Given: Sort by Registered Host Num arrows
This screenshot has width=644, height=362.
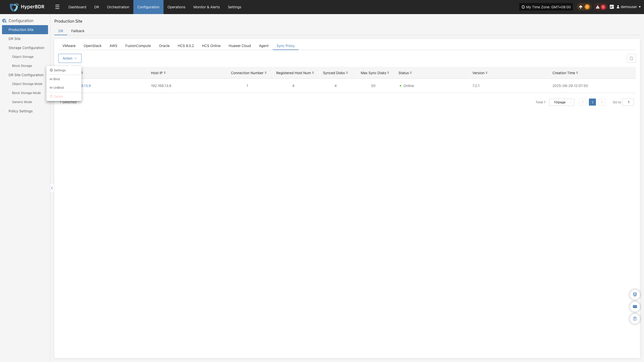Looking at the screenshot, I should 313,73.
